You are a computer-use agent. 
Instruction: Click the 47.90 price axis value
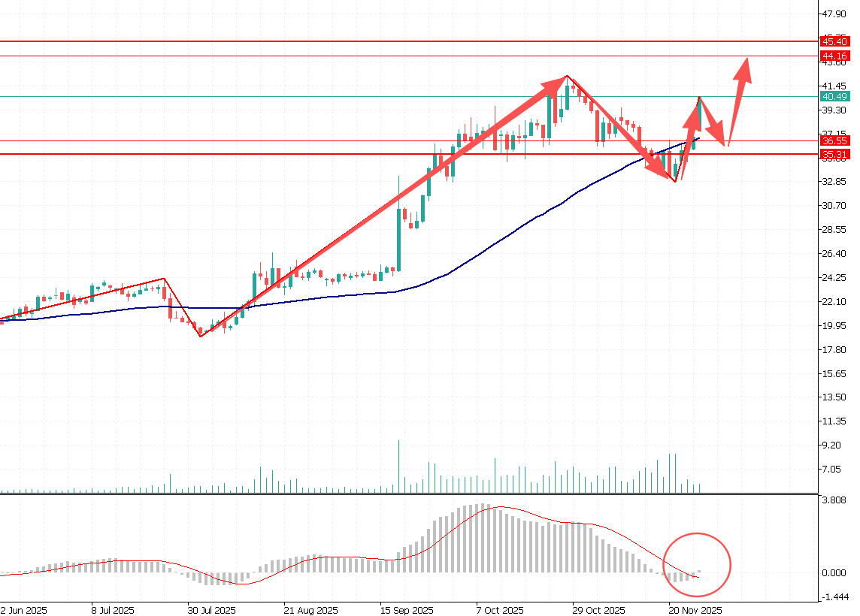click(x=834, y=14)
